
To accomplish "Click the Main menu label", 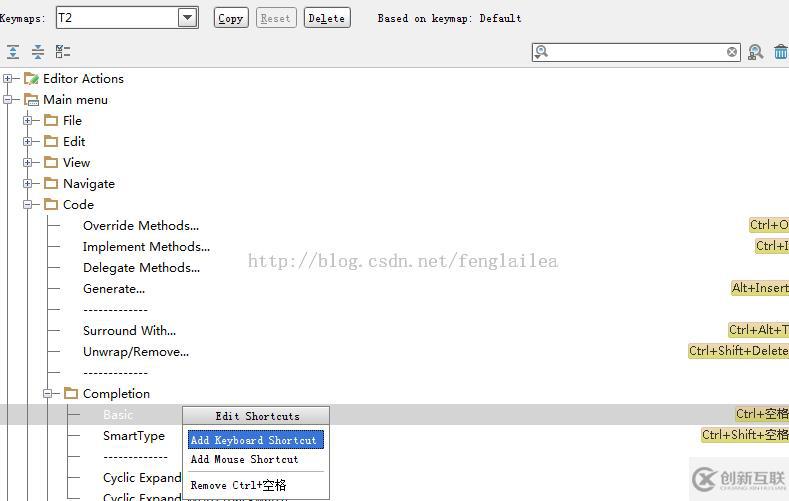I will point(75,100).
